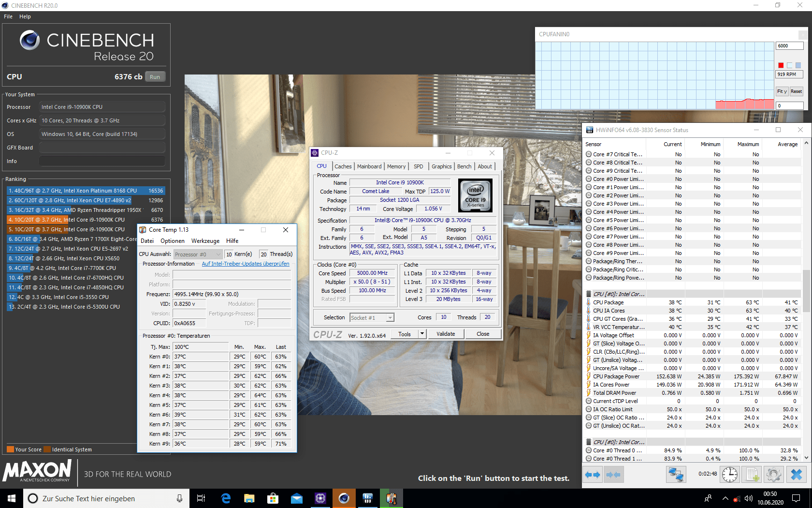
Task: Click the thermometer icon beside CPU Package
Action: [589, 302]
